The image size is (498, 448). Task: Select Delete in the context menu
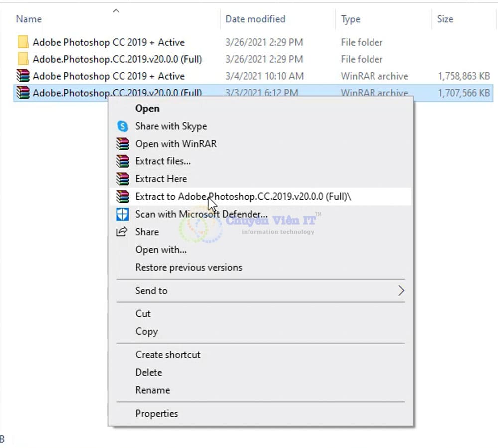click(148, 372)
